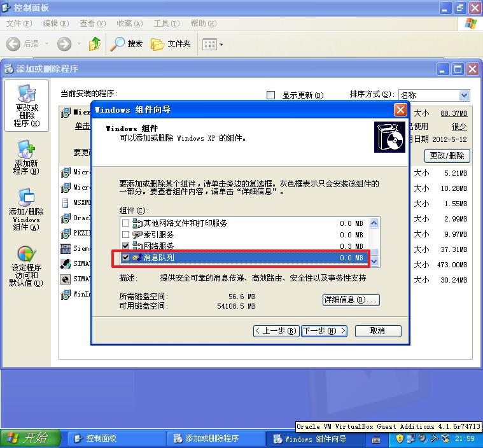Click the 37.31MB size value

[454, 249]
